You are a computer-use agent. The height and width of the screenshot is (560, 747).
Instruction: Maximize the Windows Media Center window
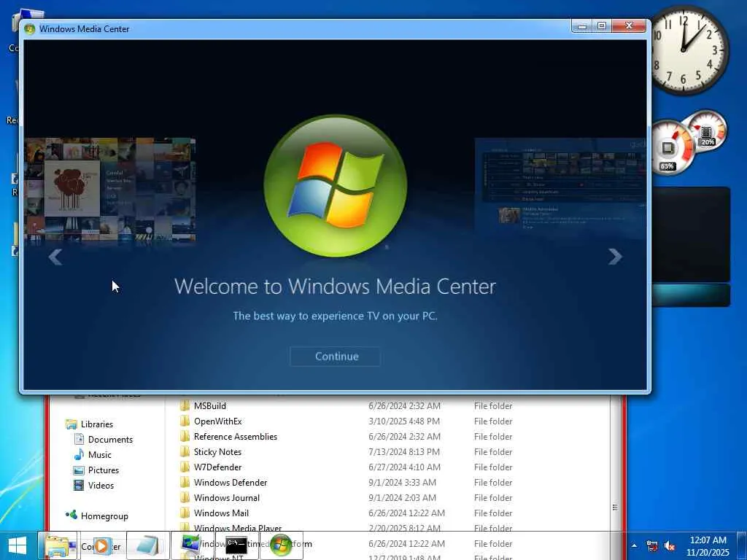click(x=602, y=26)
